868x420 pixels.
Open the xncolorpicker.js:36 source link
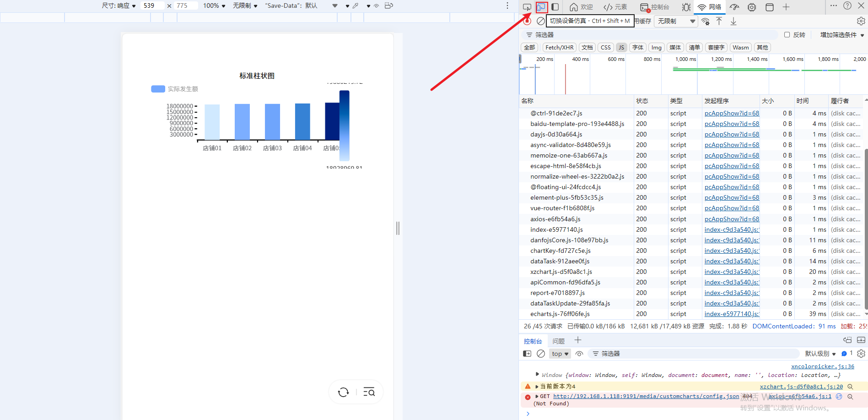tap(822, 366)
